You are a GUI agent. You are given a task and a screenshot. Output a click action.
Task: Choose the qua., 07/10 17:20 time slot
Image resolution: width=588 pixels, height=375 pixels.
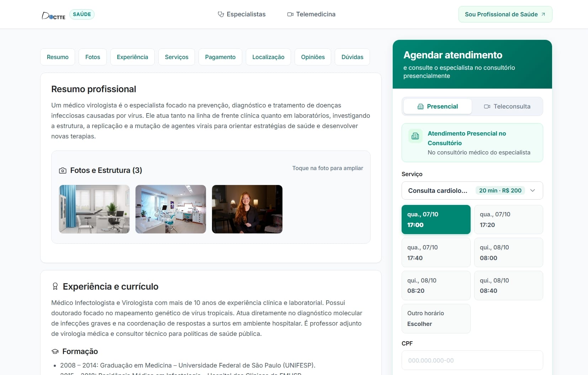tap(508, 220)
